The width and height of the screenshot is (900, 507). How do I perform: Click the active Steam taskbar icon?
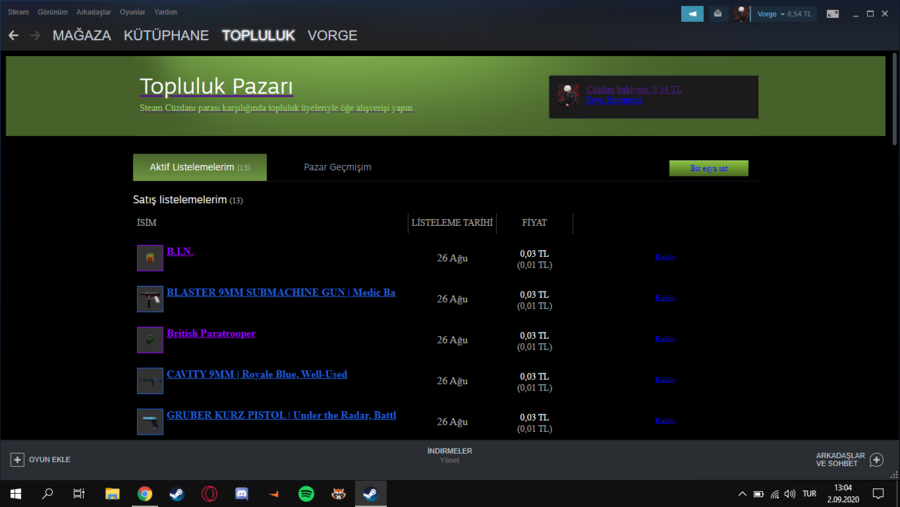371,494
